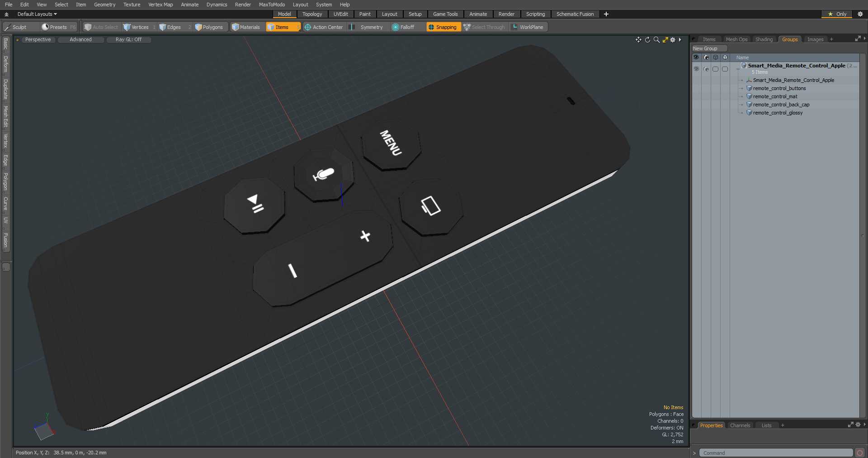The image size is (868, 458).
Task: Open the Properties tab
Action: point(711,425)
